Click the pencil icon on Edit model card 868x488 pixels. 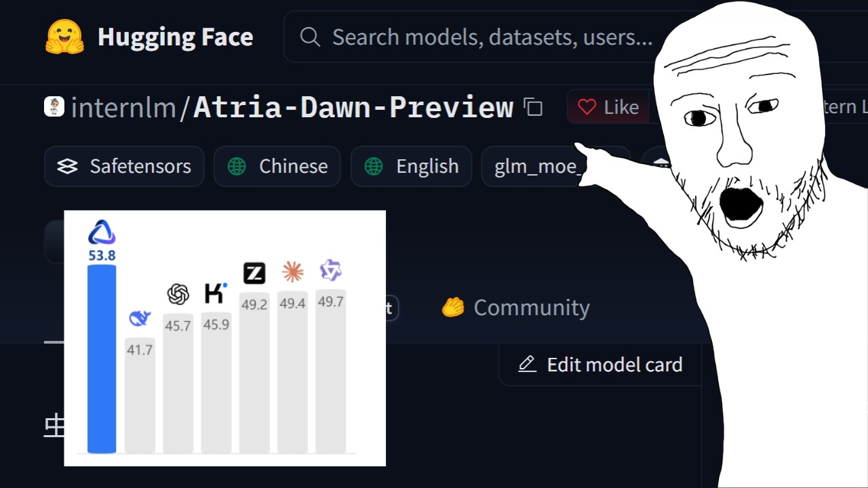pyautogui.click(x=527, y=365)
